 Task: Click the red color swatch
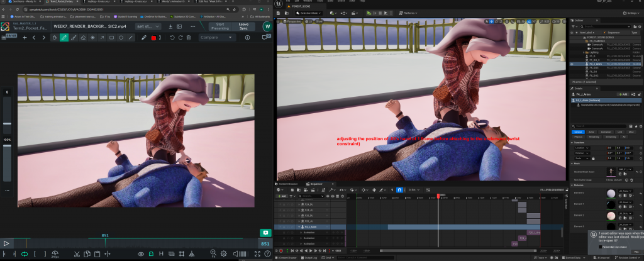point(153,38)
